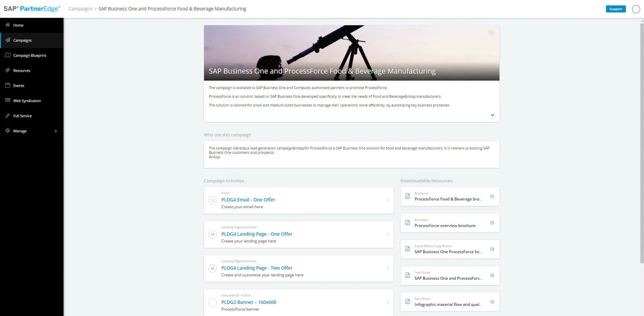Viewport: 644px width, 316px height.
Task: Open the Events sidebar item
Action: pyautogui.click(x=32, y=86)
